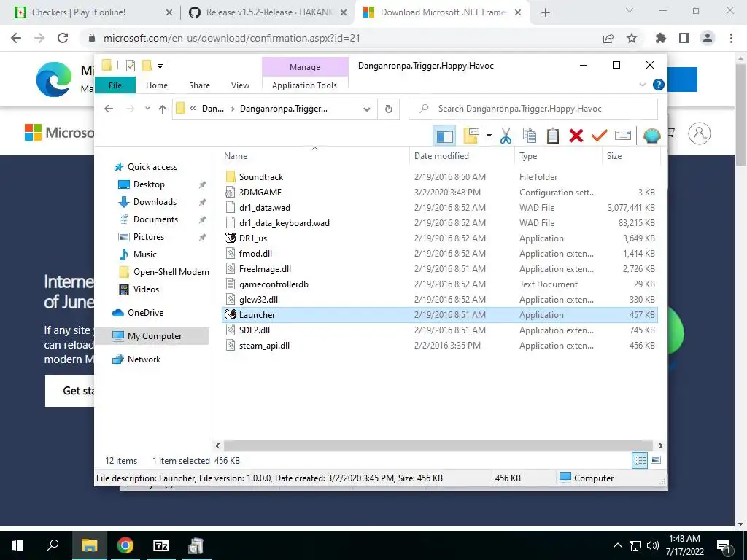The image size is (747, 560).
Task: Open the Application Tools tab
Action: (304, 85)
